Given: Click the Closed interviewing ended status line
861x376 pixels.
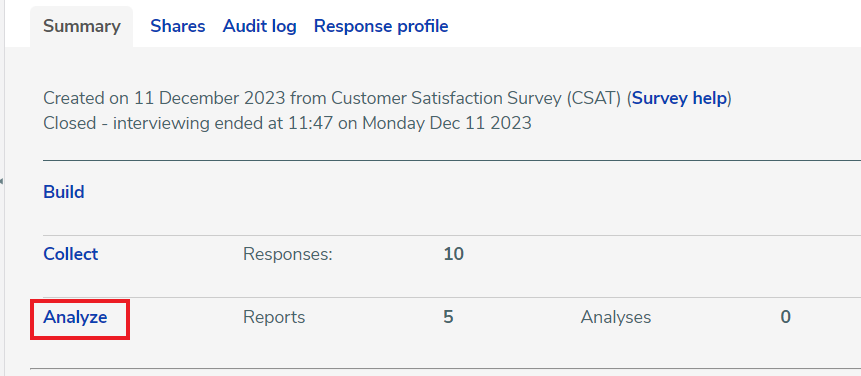Looking at the screenshot, I should [x=287, y=123].
